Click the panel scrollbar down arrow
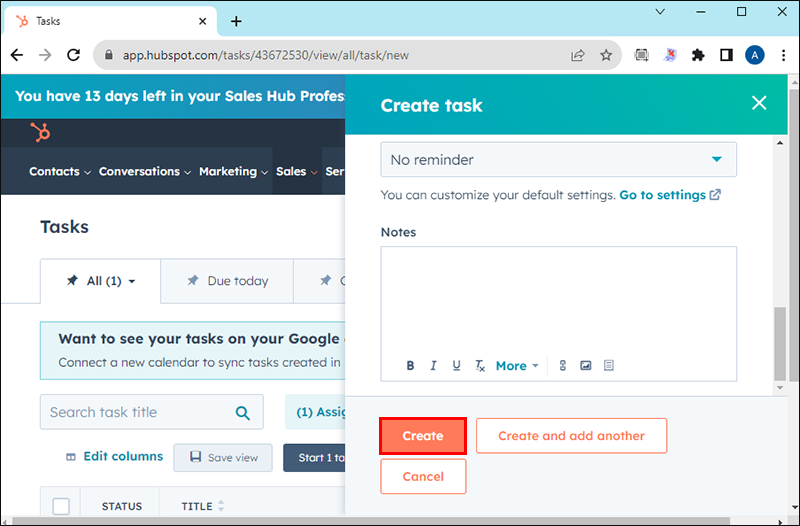 tap(780, 388)
